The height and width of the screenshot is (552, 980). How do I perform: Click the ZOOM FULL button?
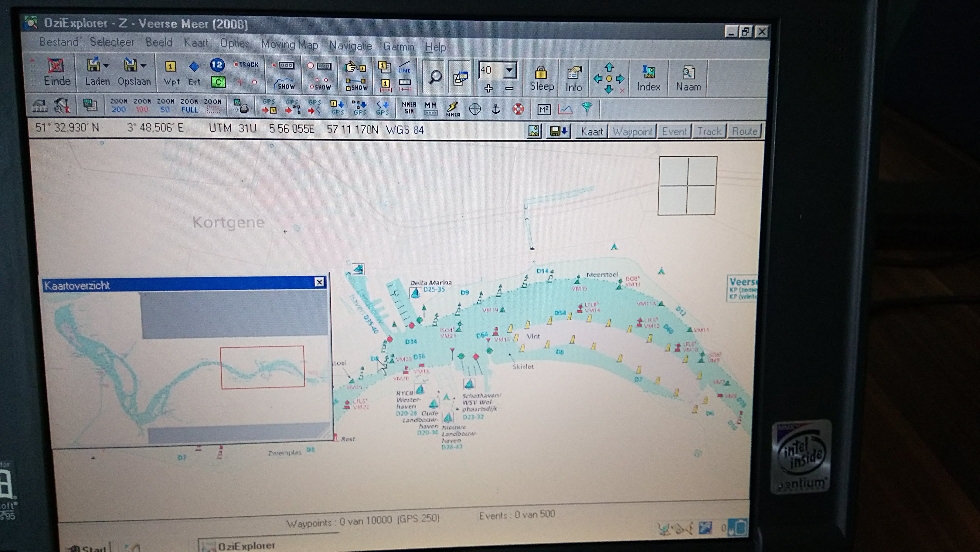(189, 106)
